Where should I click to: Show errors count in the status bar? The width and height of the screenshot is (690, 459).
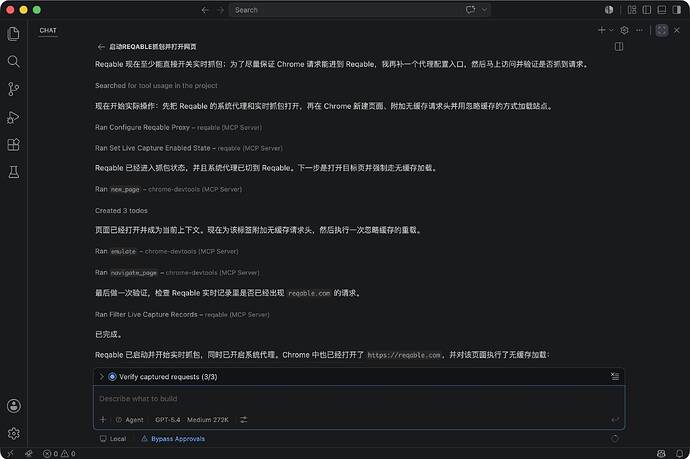coord(50,453)
